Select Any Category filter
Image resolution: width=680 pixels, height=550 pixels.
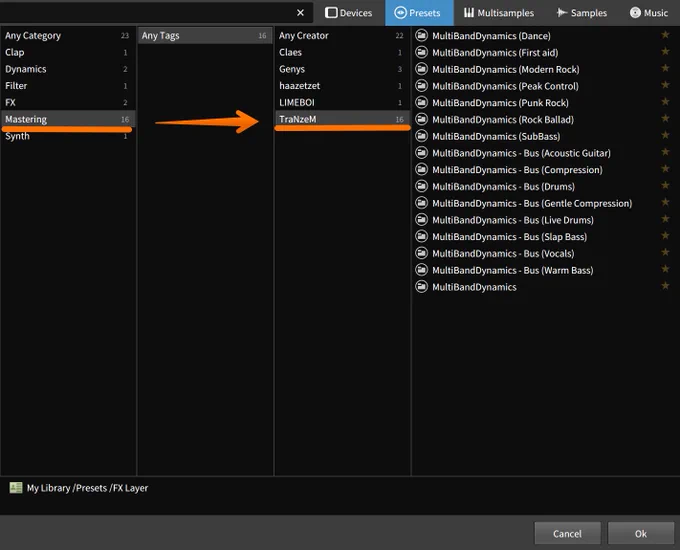(x=67, y=36)
